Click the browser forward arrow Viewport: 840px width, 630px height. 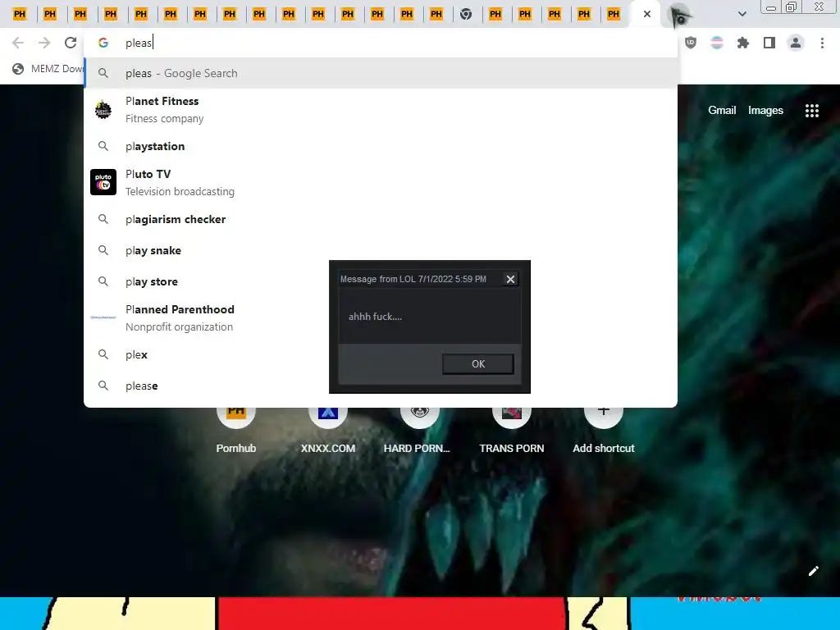coord(44,43)
